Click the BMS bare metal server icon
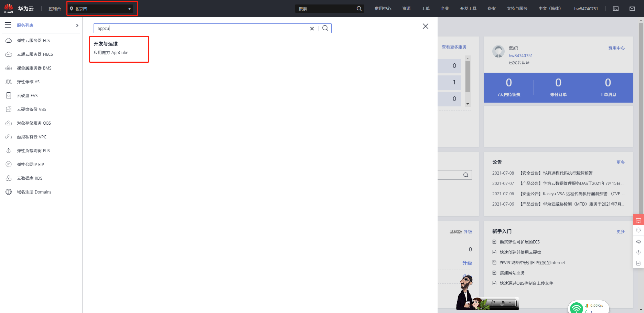This screenshot has height=313, width=644. pyautogui.click(x=9, y=68)
